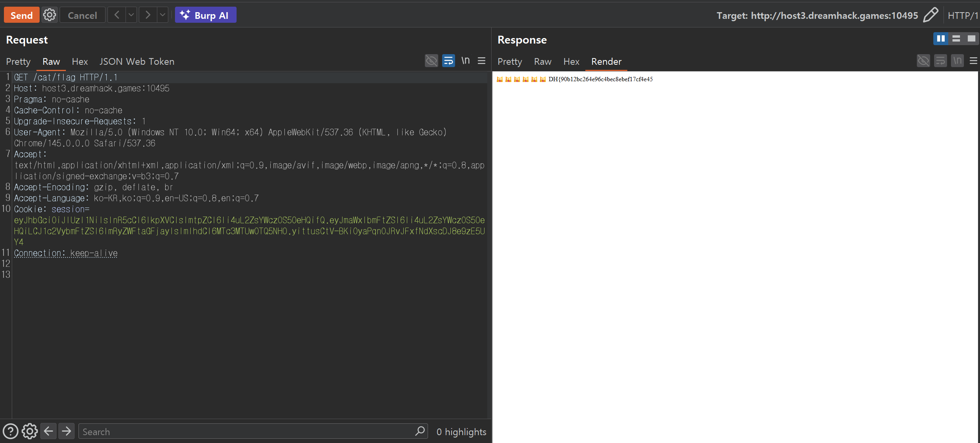
Task: Expand back history dropdown arrow
Action: (131, 15)
